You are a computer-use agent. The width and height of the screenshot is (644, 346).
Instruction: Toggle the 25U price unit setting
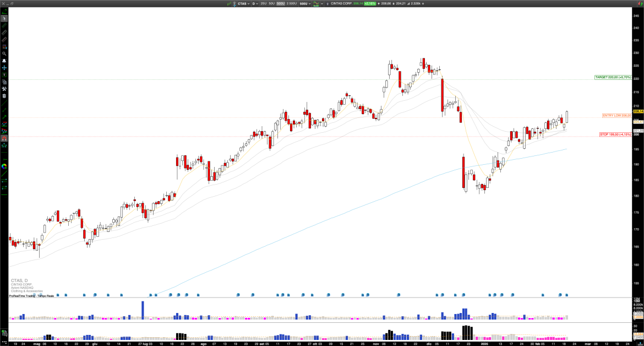[264, 3]
